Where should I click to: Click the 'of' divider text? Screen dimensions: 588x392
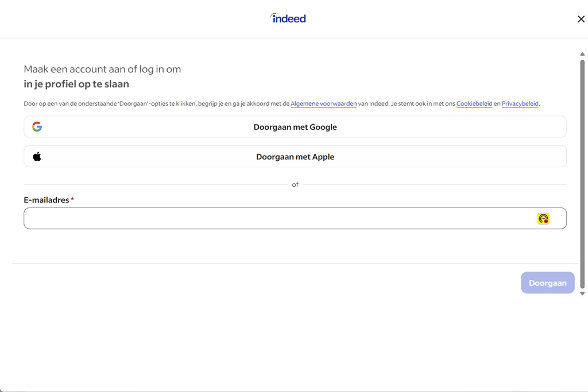[x=295, y=185]
